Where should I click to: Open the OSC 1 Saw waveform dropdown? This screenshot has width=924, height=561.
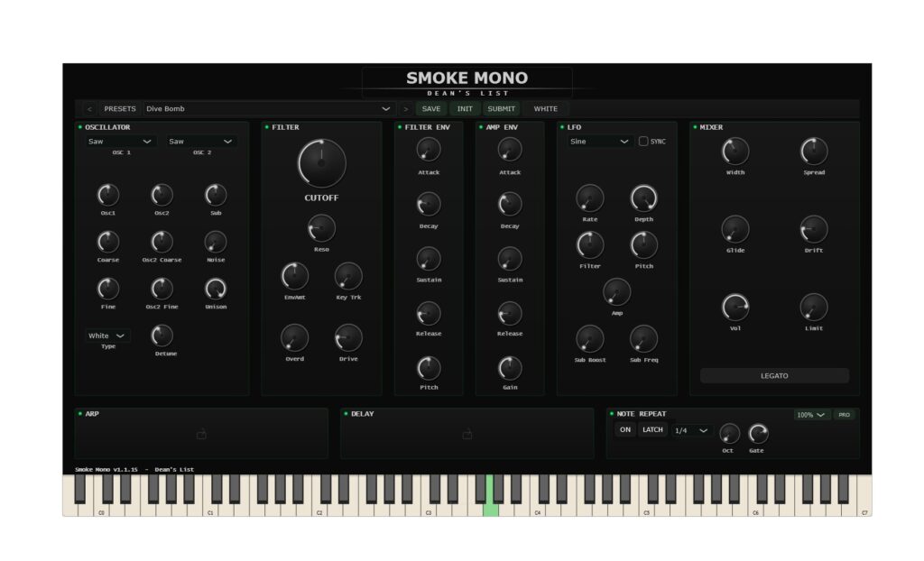pos(120,142)
